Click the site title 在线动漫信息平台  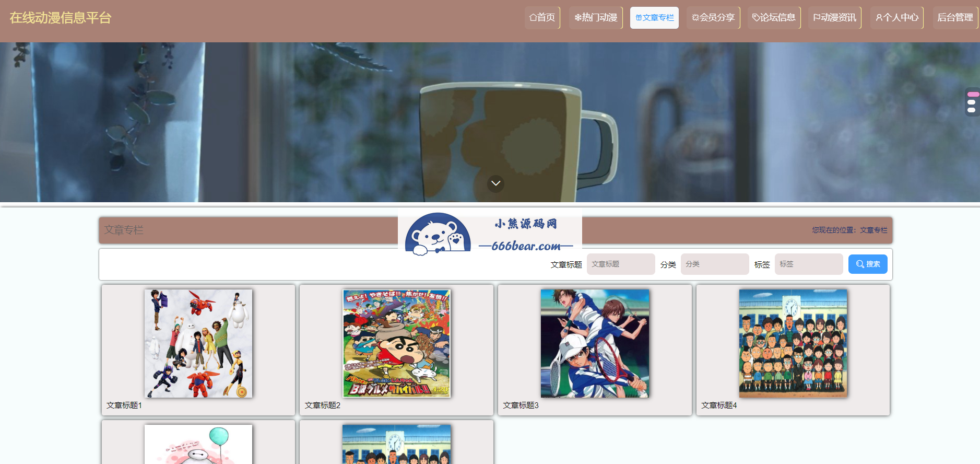click(61, 18)
